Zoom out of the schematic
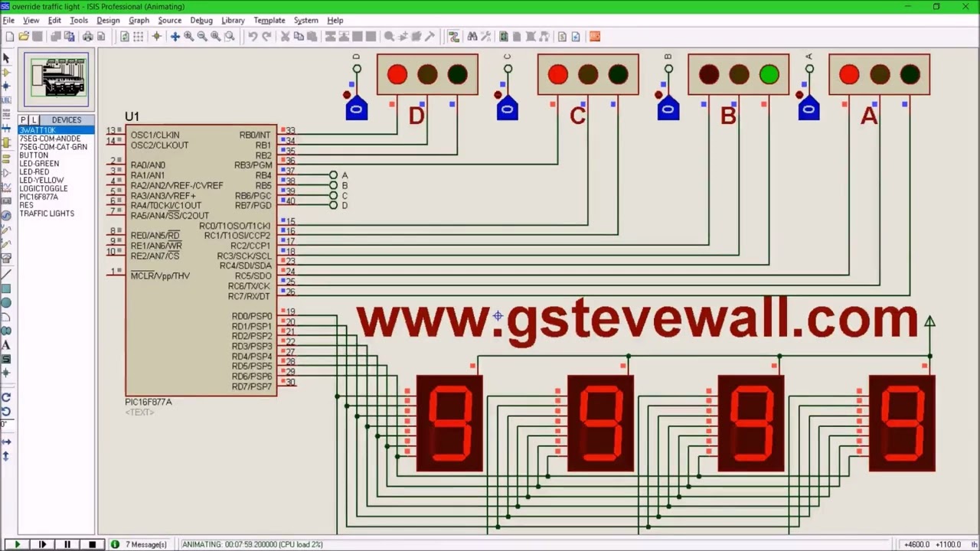Image resolution: width=980 pixels, height=551 pixels. point(201,36)
